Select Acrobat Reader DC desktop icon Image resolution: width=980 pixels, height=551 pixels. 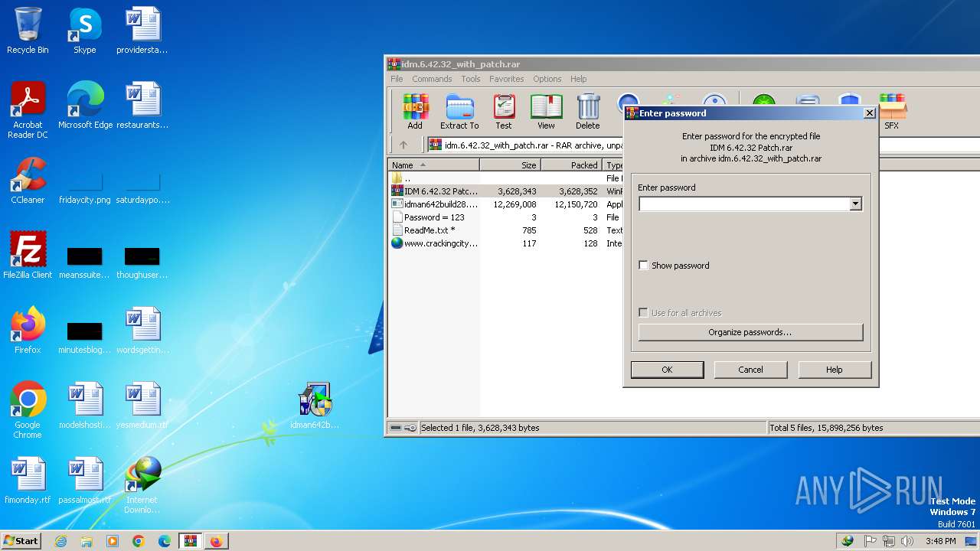(28, 110)
